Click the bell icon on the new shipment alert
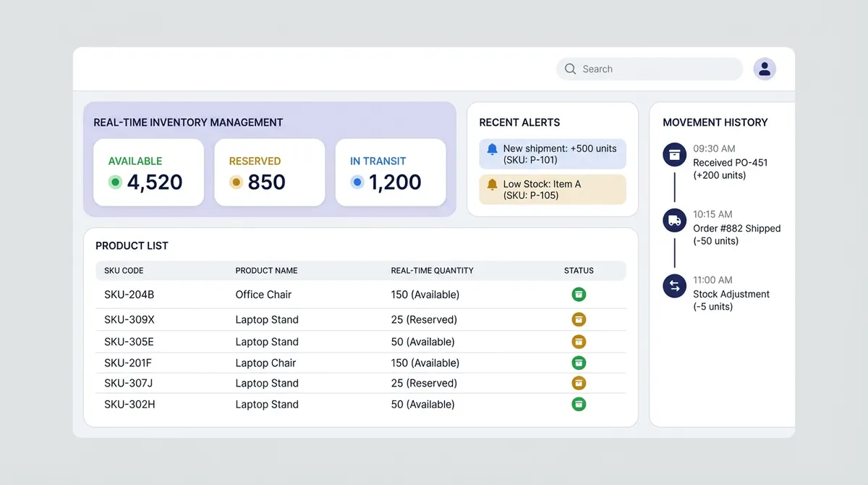Viewport: 868px width, 485px height. point(493,149)
